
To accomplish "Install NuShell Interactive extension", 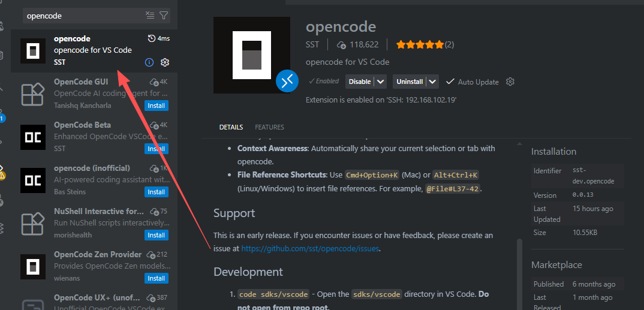I will point(157,235).
